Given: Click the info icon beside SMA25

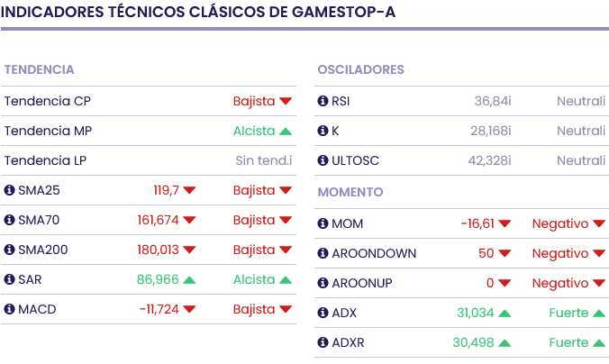Looking at the screenshot, I should [x=10, y=190].
